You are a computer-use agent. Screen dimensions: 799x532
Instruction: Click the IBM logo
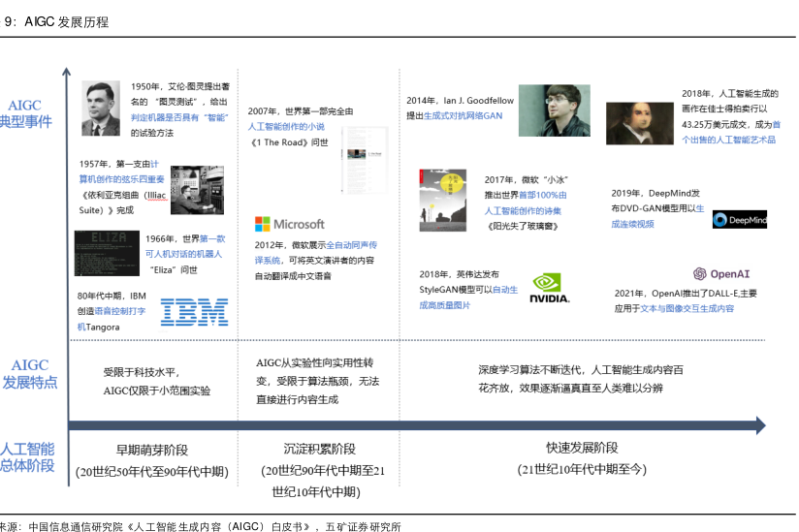coord(194,312)
